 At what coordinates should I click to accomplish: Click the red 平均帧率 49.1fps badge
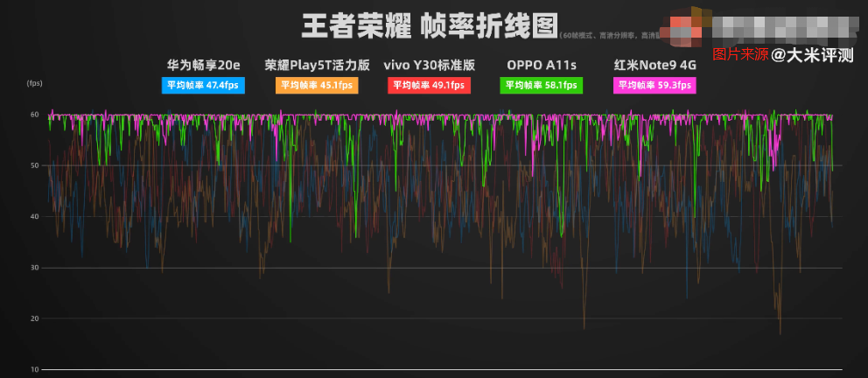(x=430, y=85)
